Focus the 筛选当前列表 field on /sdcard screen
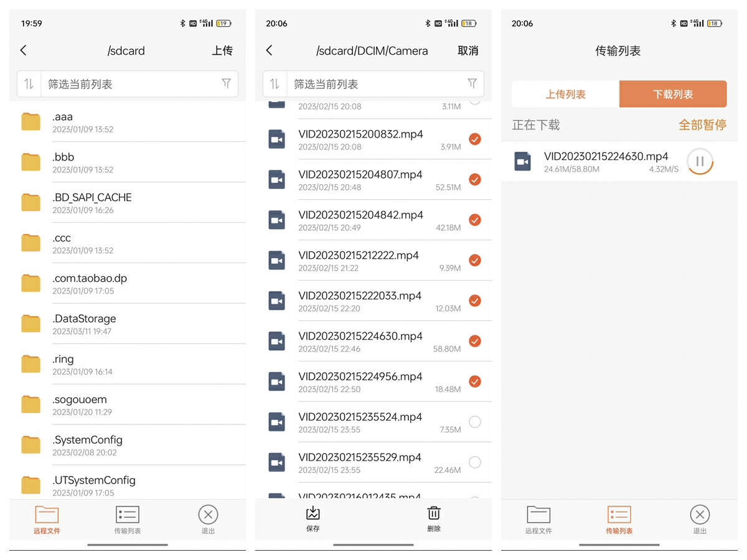The height and width of the screenshot is (560, 747). pos(128,84)
